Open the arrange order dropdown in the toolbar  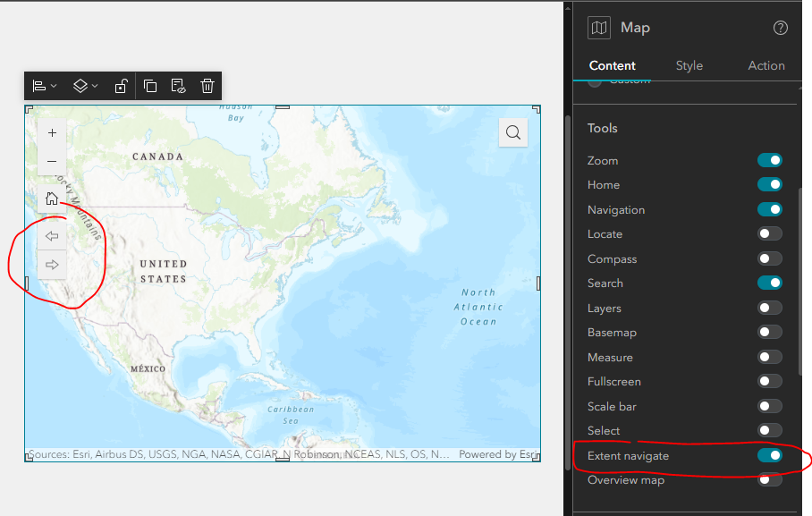click(x=83, y=85)
